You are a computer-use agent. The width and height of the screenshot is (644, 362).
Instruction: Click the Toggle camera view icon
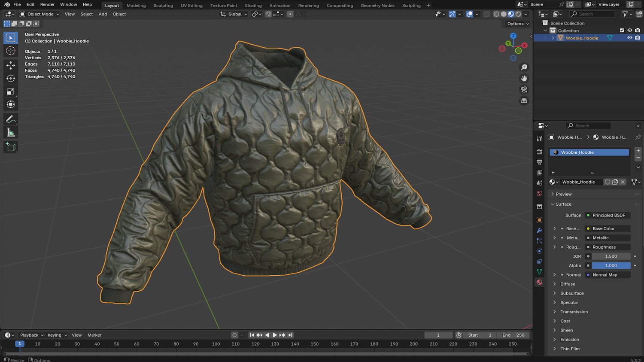524,89
